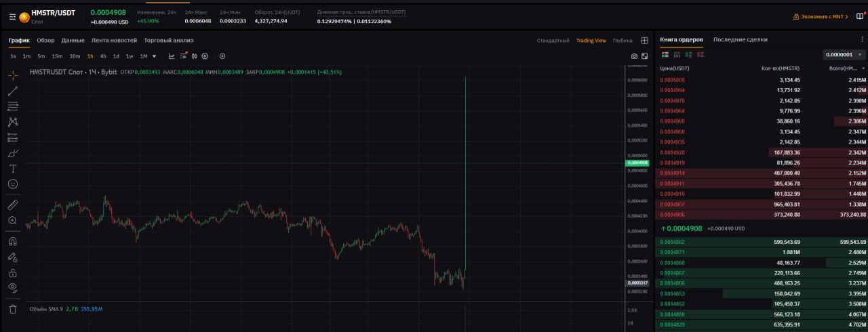Image resolution: width=868 pixels, height=332 pixels.
Task: Select the 4h timeframe button
Action: 103,56
